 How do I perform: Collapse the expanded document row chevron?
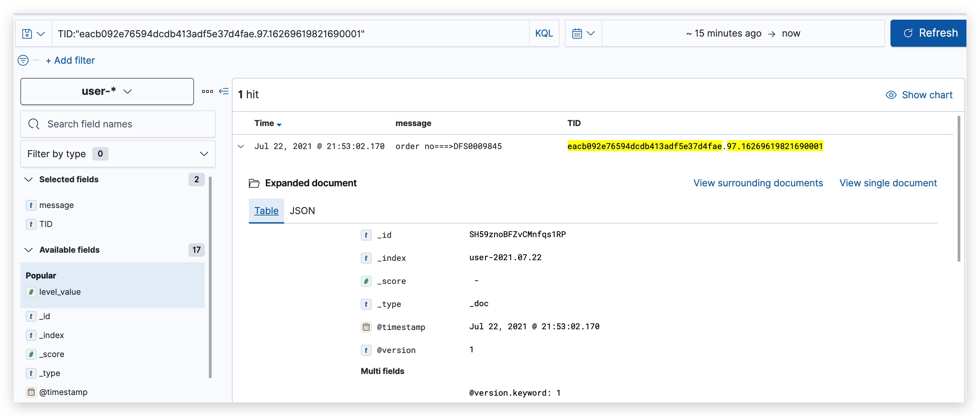pos(241,146)
